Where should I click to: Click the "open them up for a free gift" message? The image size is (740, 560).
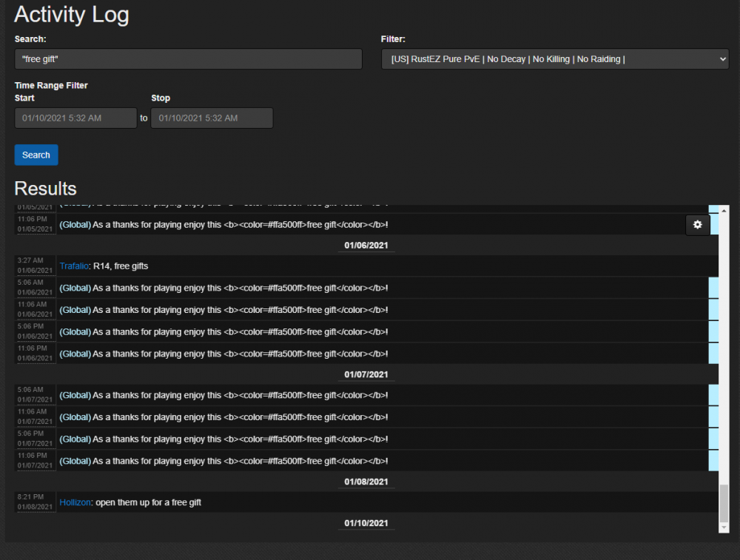tap(148, 502)
